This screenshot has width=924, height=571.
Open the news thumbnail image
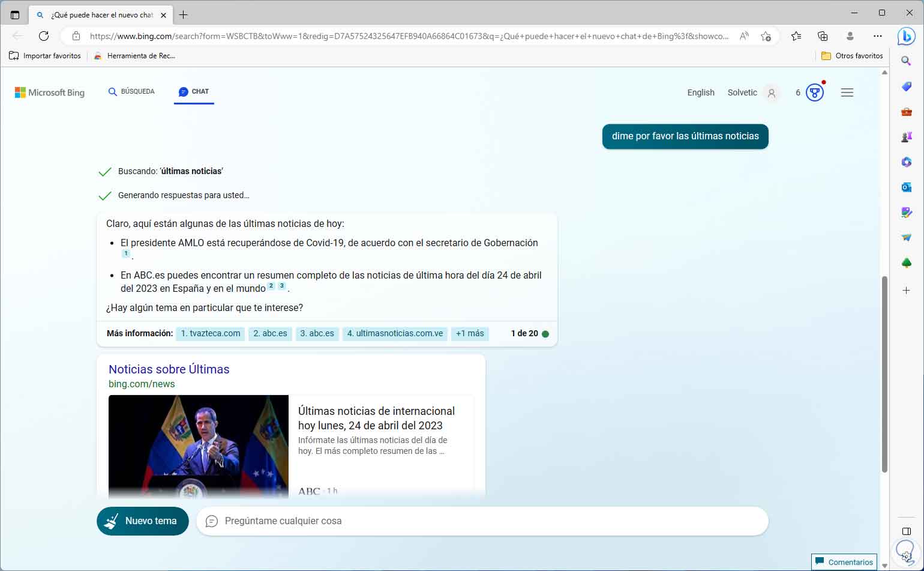click(x=199, y=446)
